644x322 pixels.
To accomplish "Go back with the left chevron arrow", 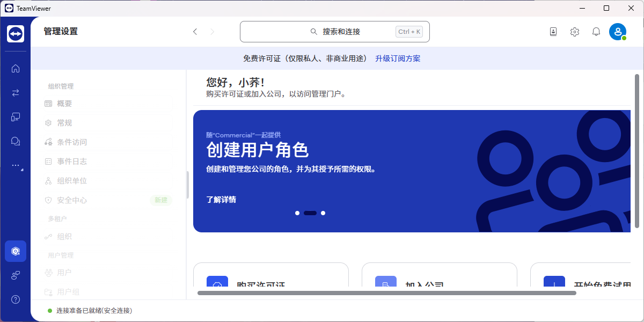I will (195, 32).
